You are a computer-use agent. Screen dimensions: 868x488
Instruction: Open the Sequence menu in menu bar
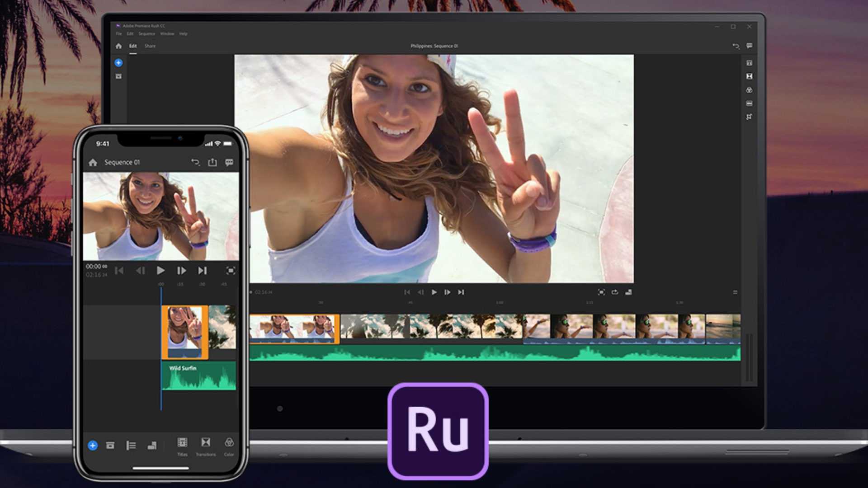click(146, 34)
